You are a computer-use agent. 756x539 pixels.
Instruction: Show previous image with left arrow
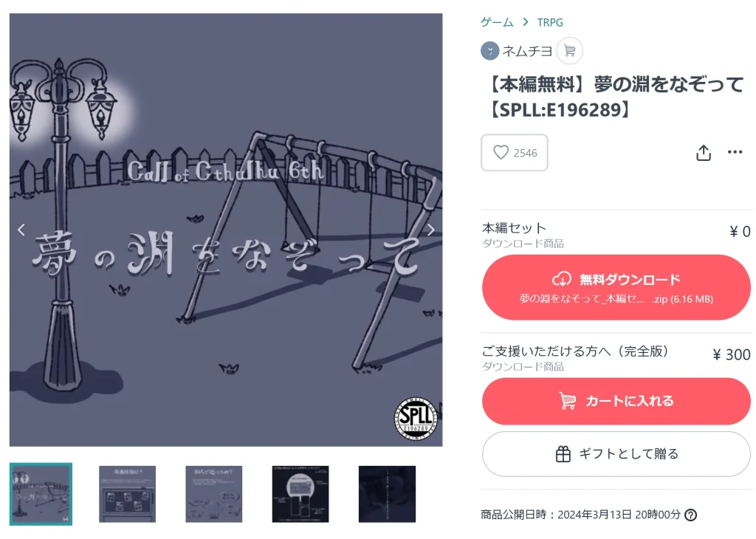click(x=21, y=230)
